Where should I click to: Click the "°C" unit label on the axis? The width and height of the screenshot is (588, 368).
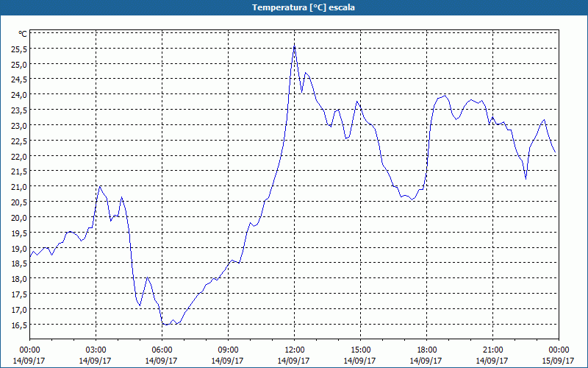23,34
